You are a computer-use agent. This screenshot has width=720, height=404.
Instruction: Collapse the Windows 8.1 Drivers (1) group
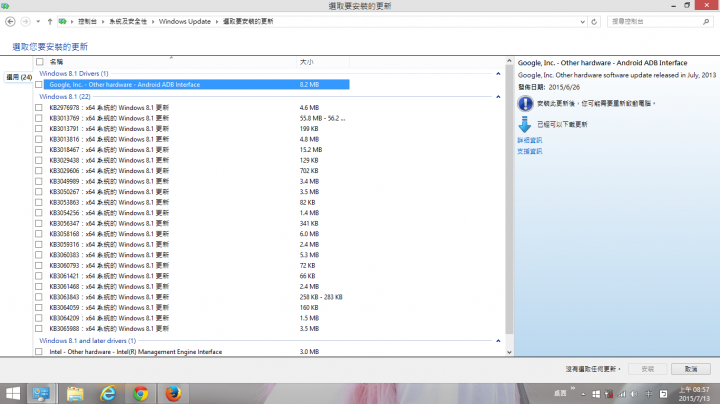[x=498, y=73]
